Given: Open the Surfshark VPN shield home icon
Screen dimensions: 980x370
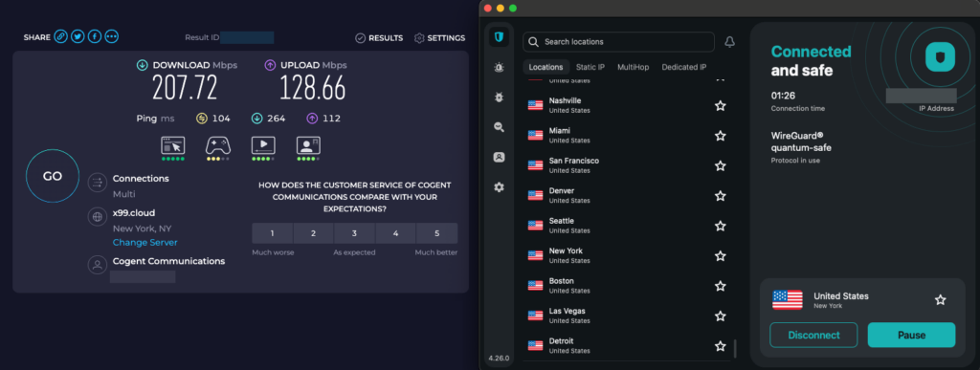Looking at the screenshot, I should pyautogui.click(x=499, y=37).
